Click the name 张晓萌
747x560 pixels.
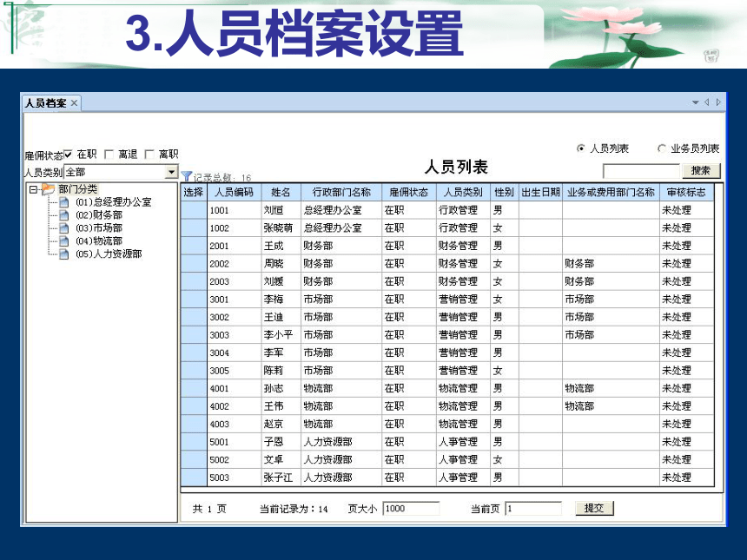[278, 228]
